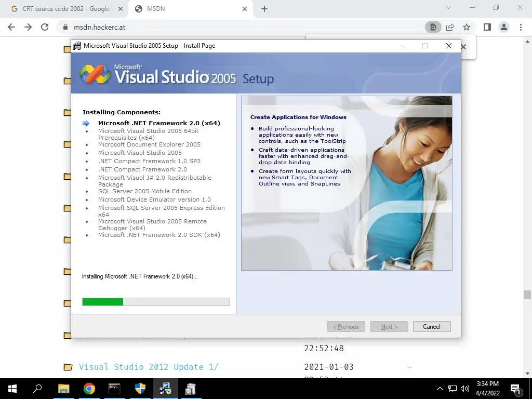Click the Cancel button in Setup
This screenshot has height=399, width=532.
432,326
